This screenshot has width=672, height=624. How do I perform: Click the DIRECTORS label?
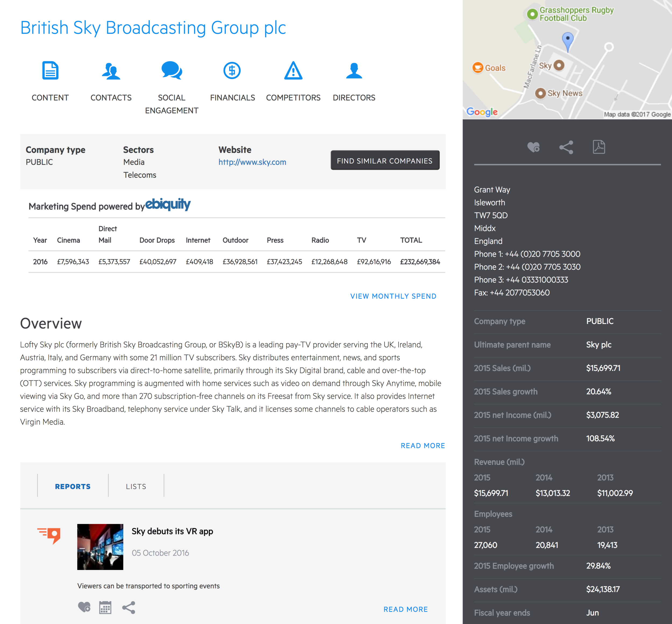354,98
